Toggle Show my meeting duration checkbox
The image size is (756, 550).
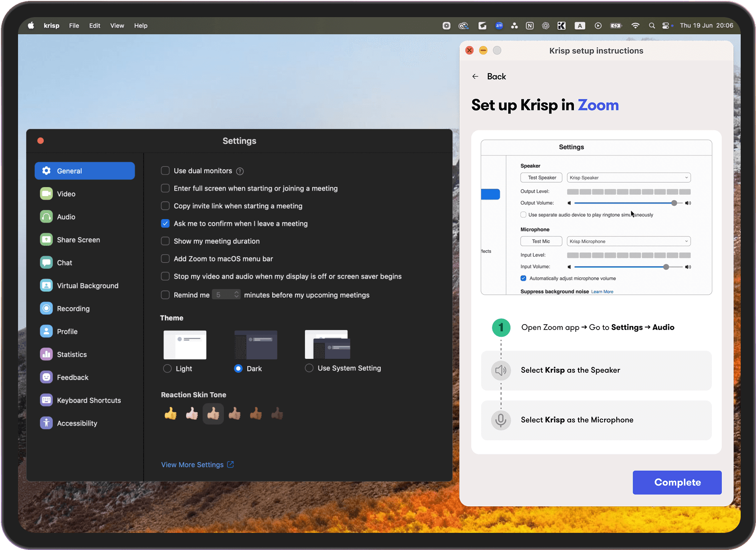click(165, 241)
